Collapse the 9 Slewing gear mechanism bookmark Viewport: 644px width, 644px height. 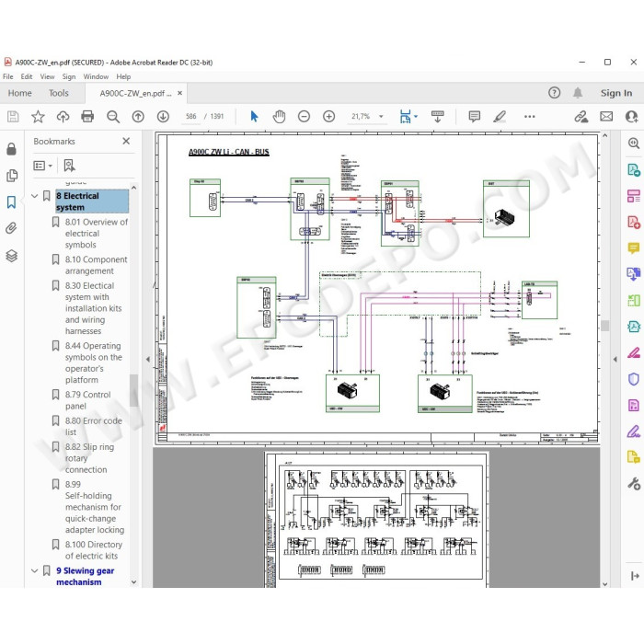pyautogui.click(x=35, y=571)
